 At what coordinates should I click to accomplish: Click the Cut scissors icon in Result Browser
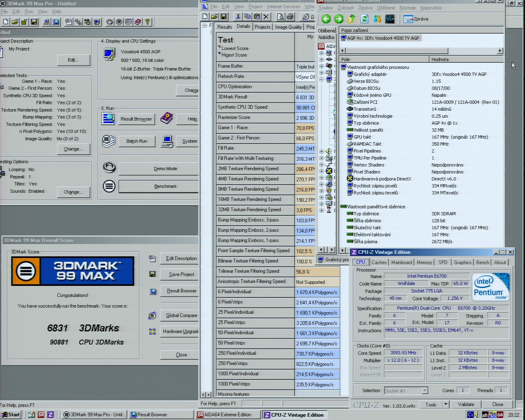pyautogui.click(x=238, y=16)
